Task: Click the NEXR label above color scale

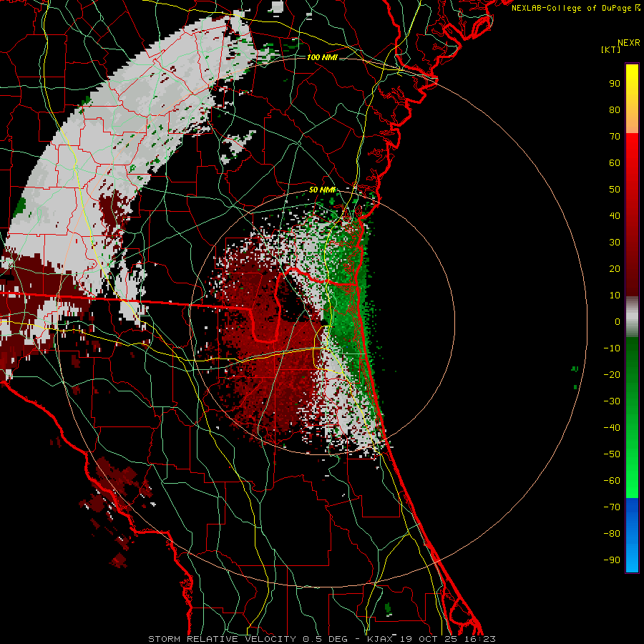Action: pyautogui.click(x=628, y=43)
